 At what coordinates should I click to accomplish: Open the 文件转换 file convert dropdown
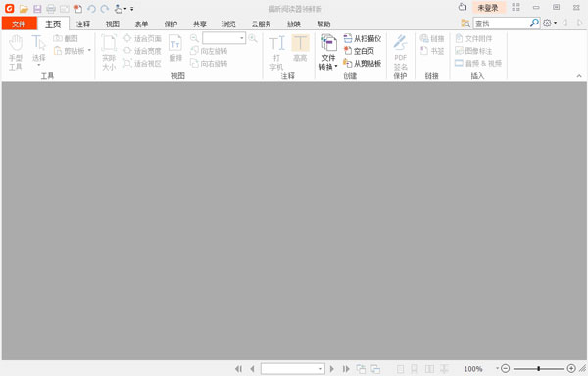[x=328, y=53]
